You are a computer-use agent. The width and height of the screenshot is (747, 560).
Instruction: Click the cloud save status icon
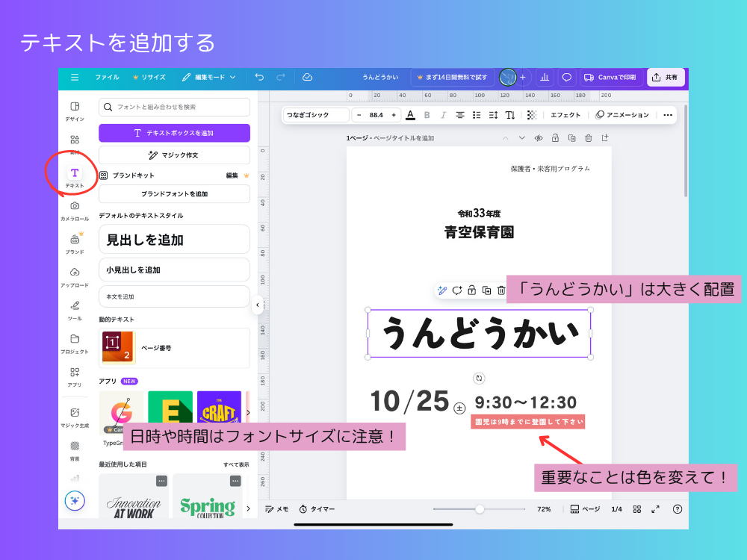coord(307,77)
